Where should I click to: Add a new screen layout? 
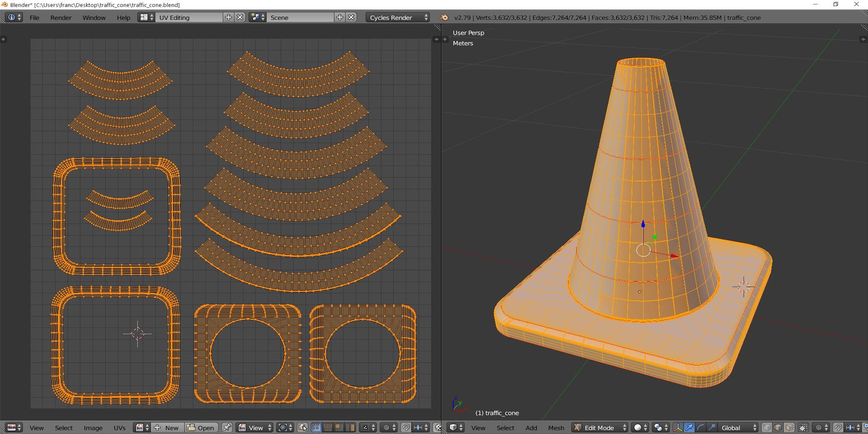pos(229,17)
